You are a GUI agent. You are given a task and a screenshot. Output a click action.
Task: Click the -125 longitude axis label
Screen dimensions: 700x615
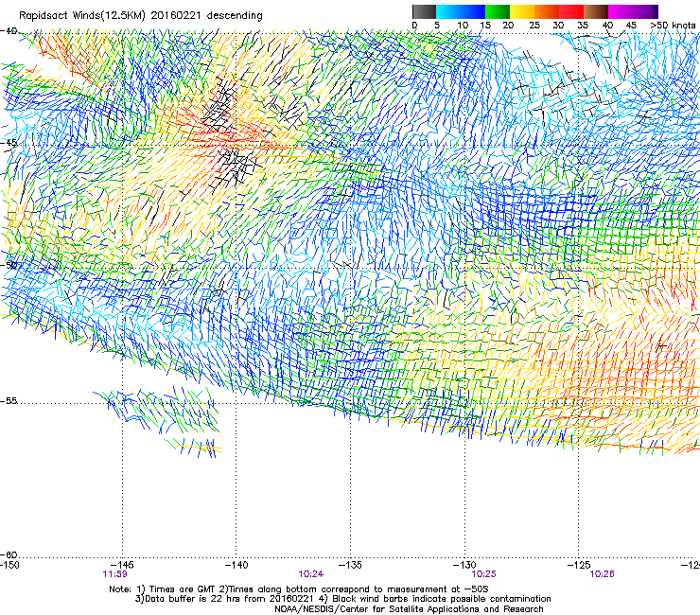coord(579,565)
